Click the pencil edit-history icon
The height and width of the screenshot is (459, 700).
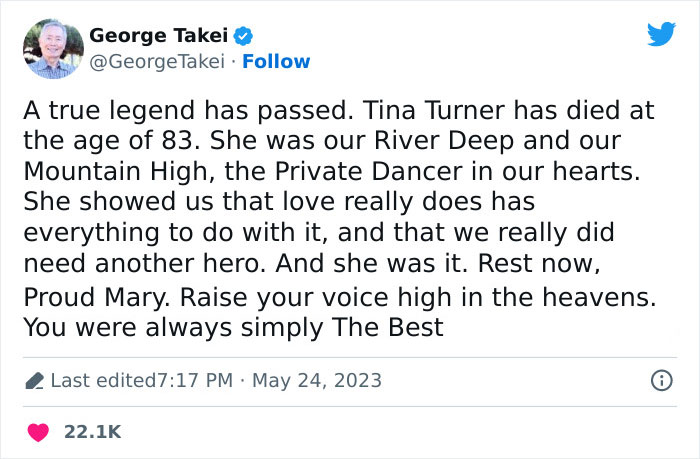pos(33,381)
